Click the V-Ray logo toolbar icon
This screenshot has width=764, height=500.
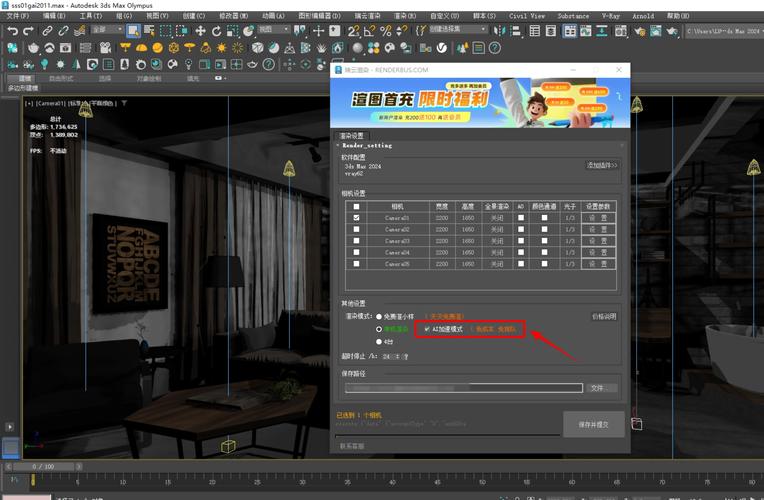click(x=441, y=48)
